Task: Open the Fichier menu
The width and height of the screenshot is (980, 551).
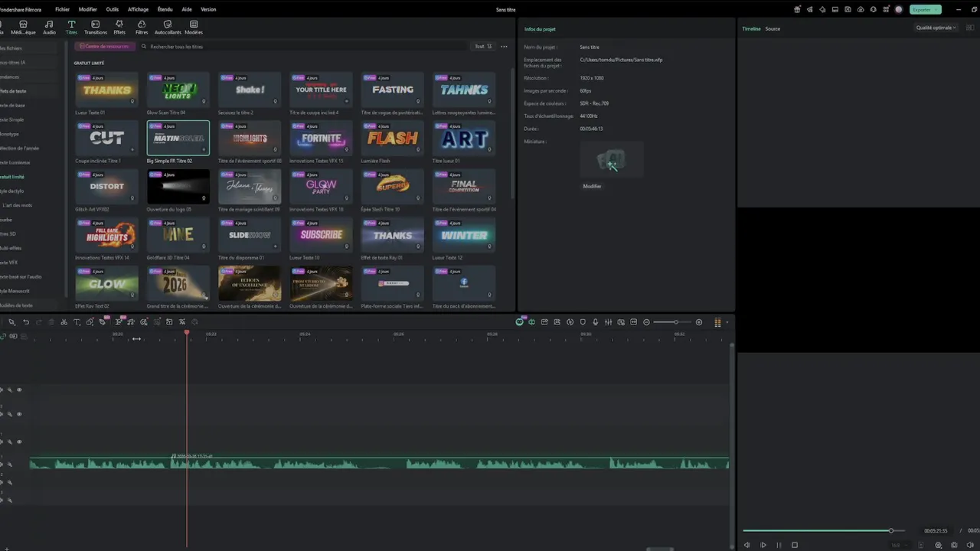Action: tap(62, 9)
